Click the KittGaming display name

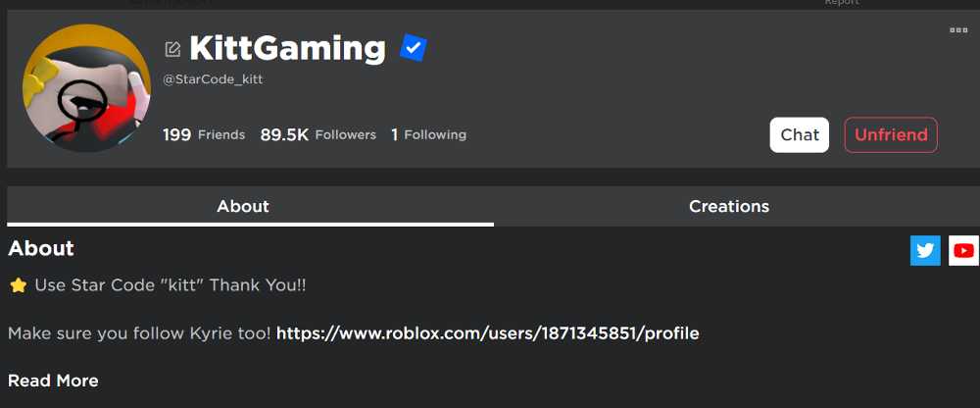pyautogui.click(x=287, y=47)
